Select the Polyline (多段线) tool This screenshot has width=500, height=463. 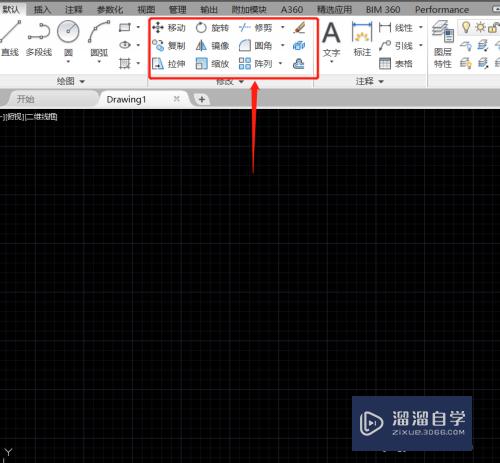coord(39,39)
